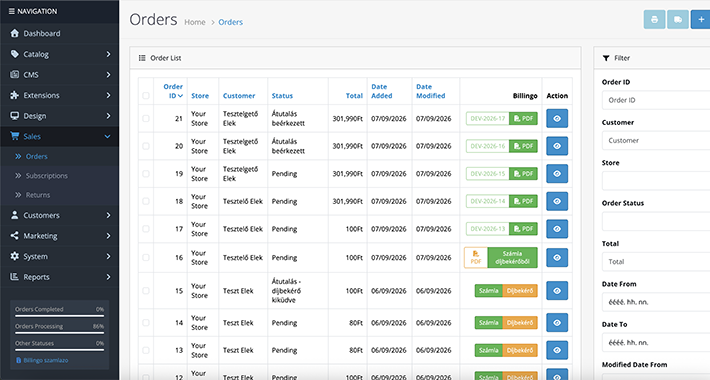View order 20 with eye button

[557, 146]
